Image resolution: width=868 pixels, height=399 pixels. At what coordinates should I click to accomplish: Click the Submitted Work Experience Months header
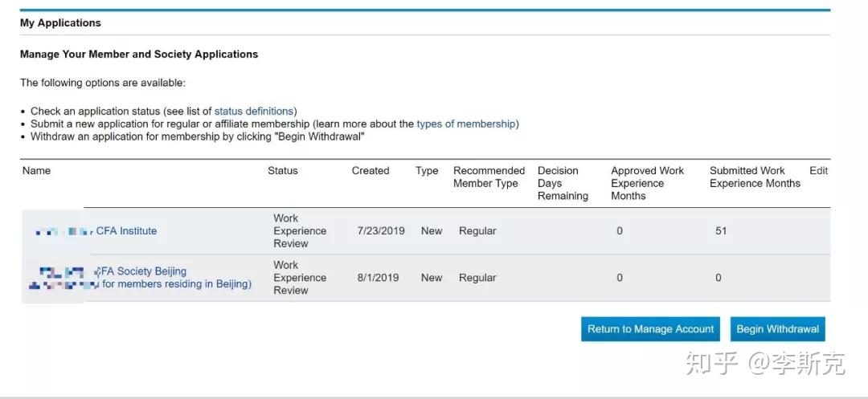(x=754, y=177)
